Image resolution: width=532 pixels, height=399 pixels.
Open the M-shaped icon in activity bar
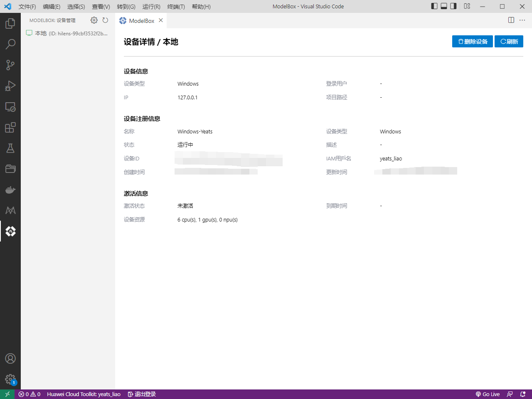pos(10,210)
